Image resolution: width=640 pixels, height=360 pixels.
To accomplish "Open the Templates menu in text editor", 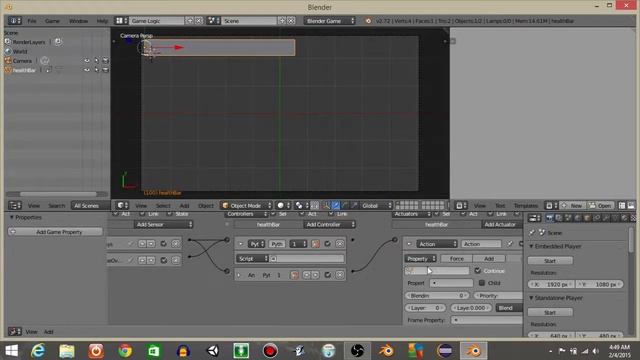I will [x=526, y=205].
